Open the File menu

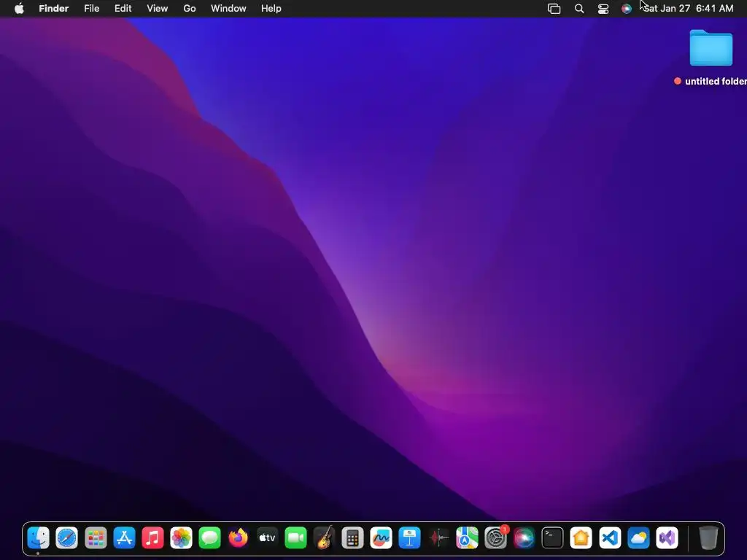[x=91, y=8]
